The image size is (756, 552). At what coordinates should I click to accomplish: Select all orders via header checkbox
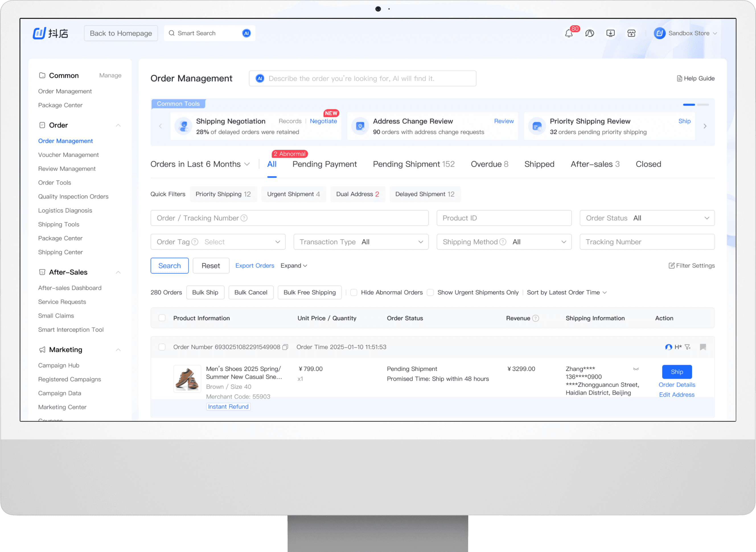click(x=162, y=318)
